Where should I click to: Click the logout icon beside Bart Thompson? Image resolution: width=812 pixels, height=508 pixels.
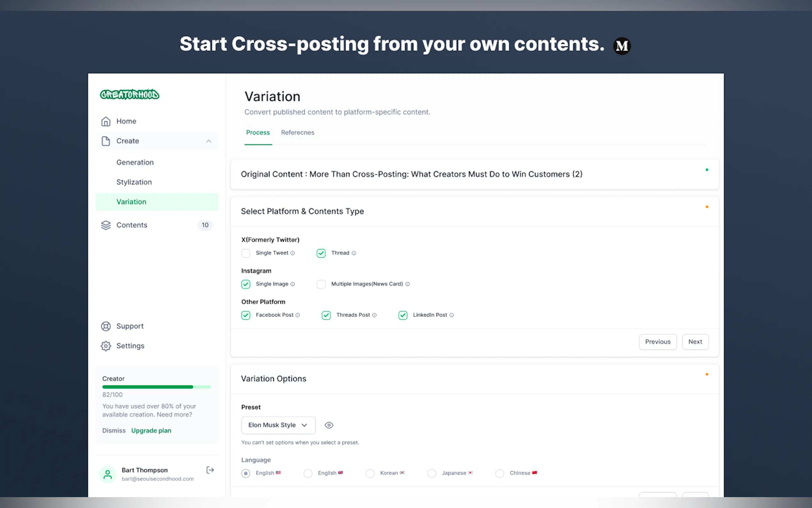pos(210,470)
